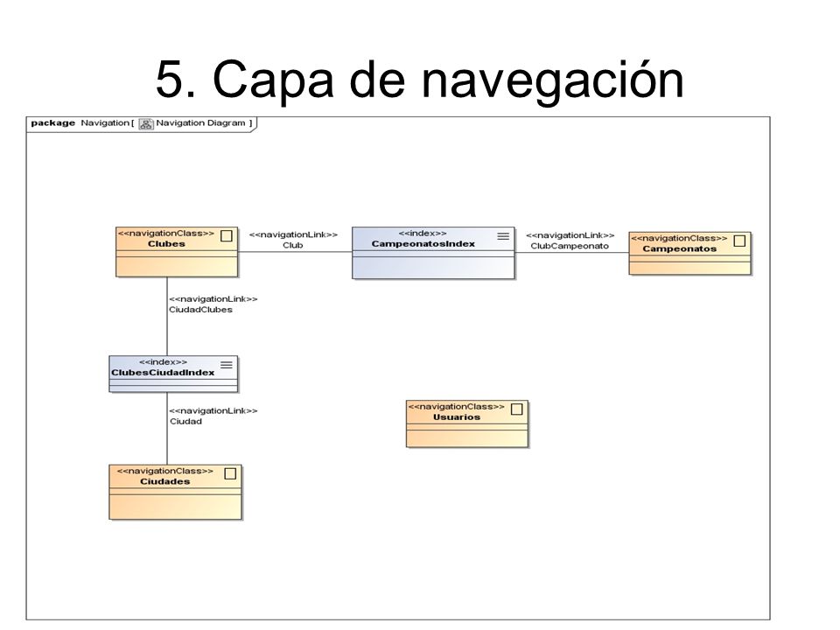This screenshot has height=630, width=840.
Task: Click the square icon in the Usuarios class
Action: 516,409
